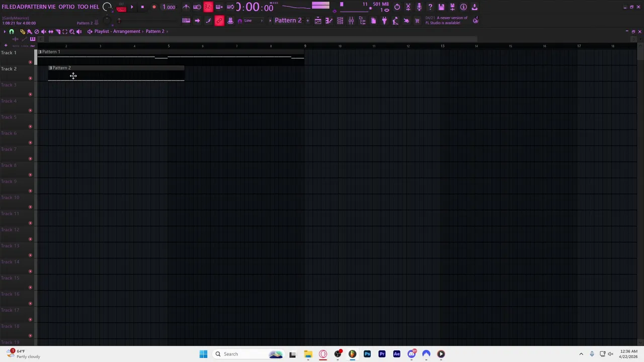Open the HEL(P) menu
This screenshot has width=644, height=362.
(95, 7)
